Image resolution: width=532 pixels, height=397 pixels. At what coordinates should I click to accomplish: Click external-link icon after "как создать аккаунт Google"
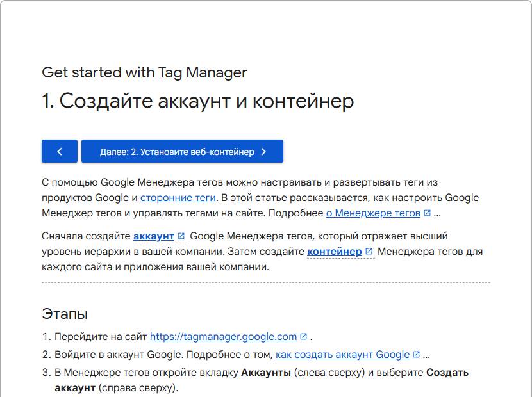[416, 355]
